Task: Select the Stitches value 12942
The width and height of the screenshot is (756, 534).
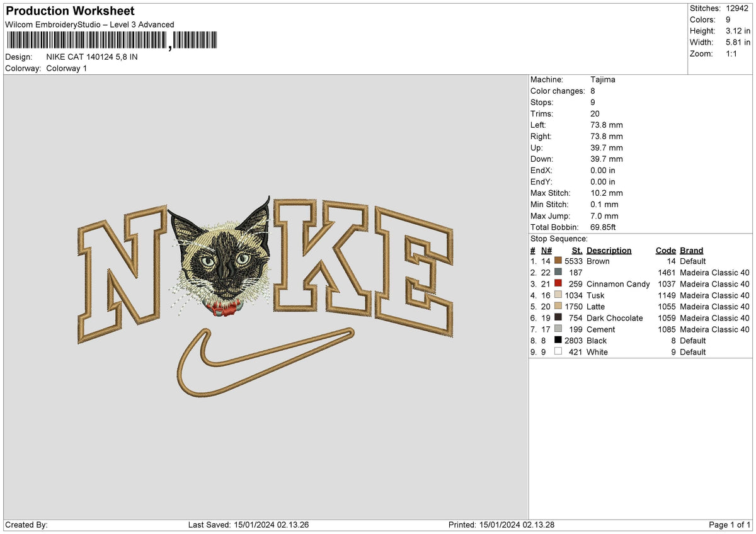Action: [x=738, y=8]
